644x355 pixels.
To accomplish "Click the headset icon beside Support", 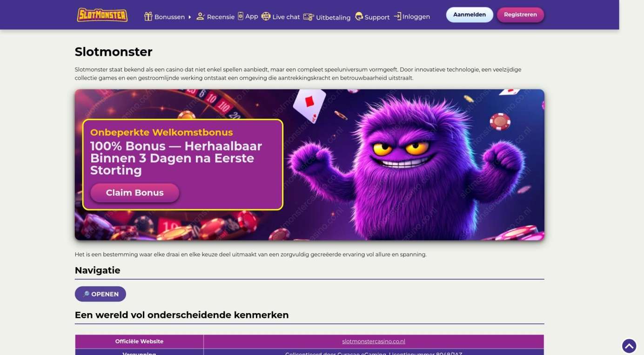I will (x=359, y=16).
